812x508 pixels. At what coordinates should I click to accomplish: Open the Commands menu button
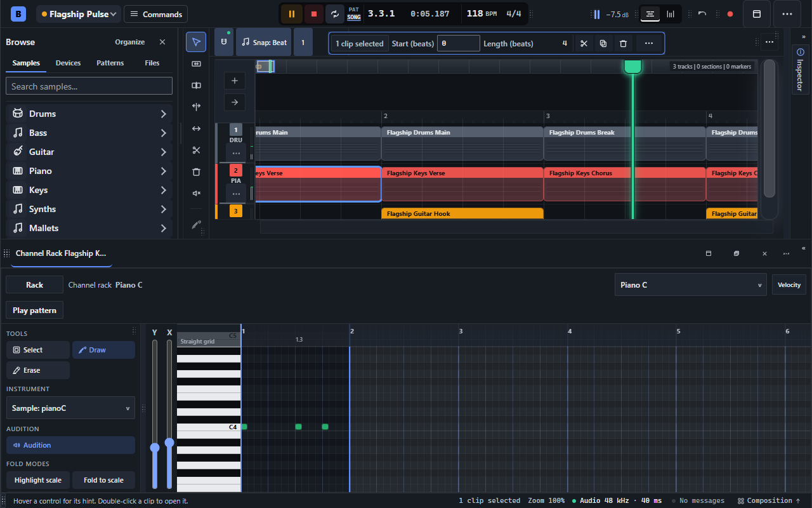pos(155,14)
